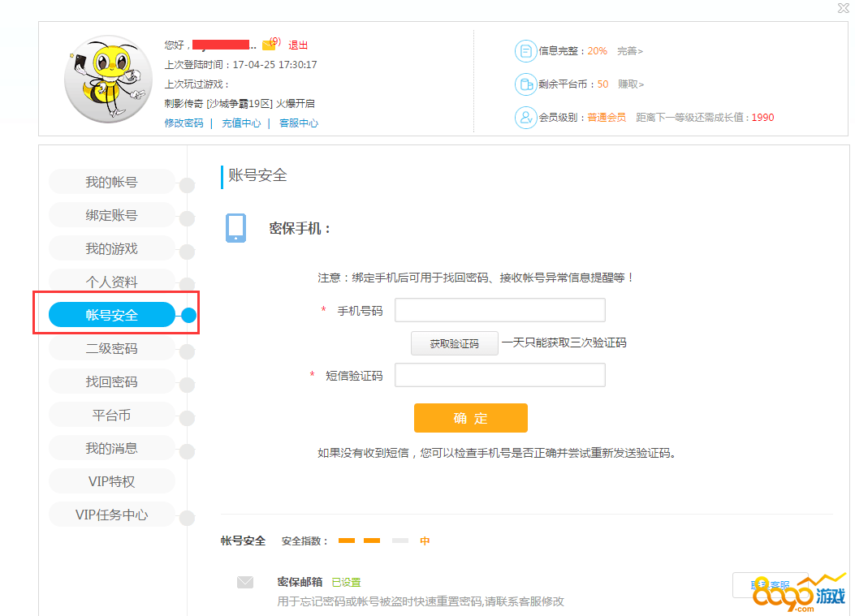Click the blue mobile phone security icon

coord(235,228)
